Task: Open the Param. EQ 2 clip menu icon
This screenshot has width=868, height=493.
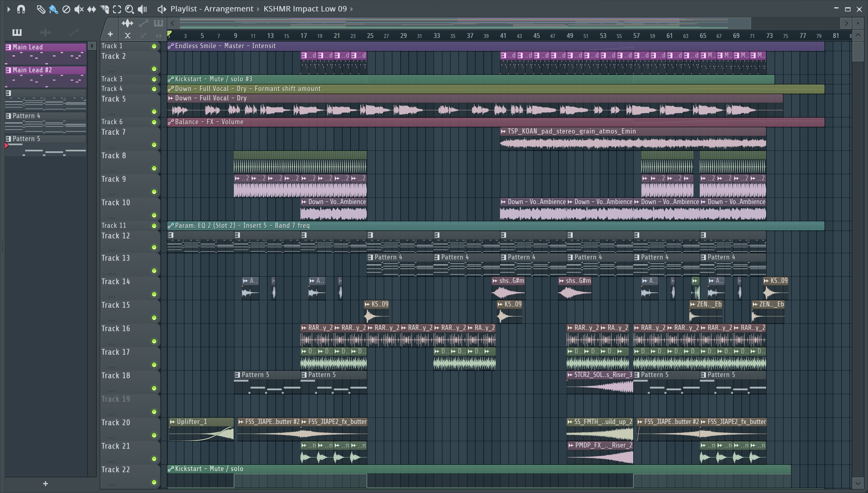Action: pos(171,225)
